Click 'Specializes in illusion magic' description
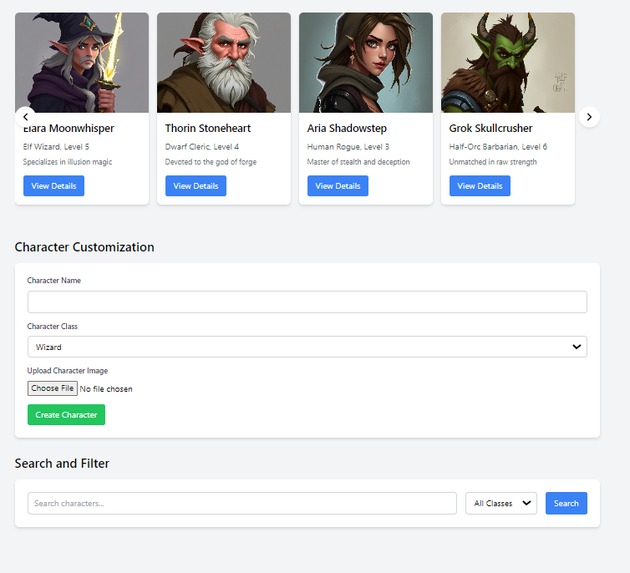The image size is (630, 573). pyautogui.click(x=68, y=162)
